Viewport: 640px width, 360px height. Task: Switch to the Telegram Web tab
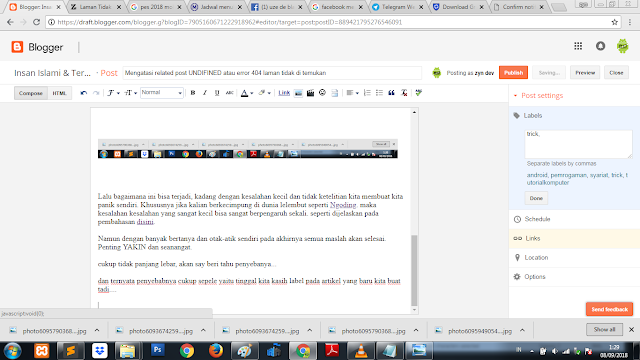pos(398,7)
